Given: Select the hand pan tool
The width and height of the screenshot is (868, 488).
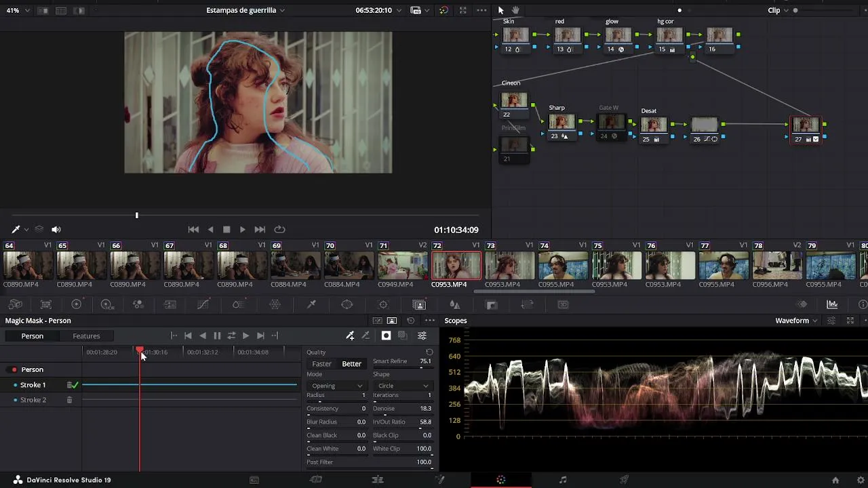Looking at the screenshot, I should [x=515, y=10].
